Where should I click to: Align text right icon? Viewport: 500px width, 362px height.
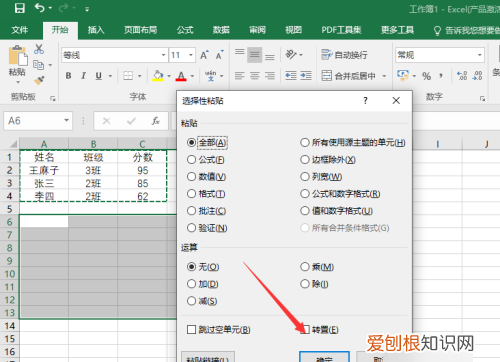pyautogui.click(x=270, y=76)
